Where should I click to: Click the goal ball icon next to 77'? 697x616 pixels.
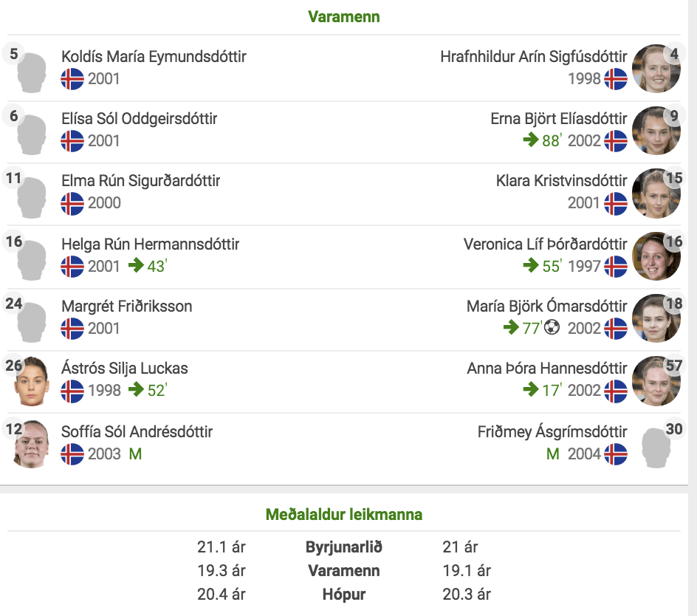552,327
